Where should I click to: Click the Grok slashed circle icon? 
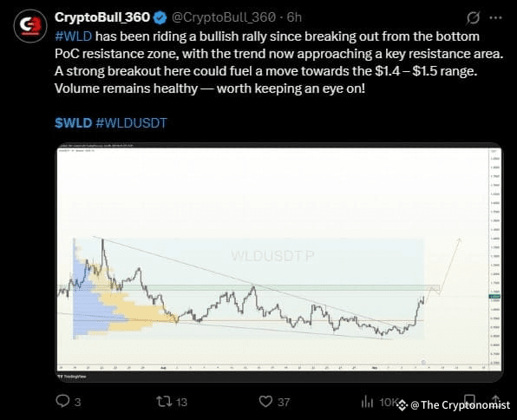tap(473, 17)
